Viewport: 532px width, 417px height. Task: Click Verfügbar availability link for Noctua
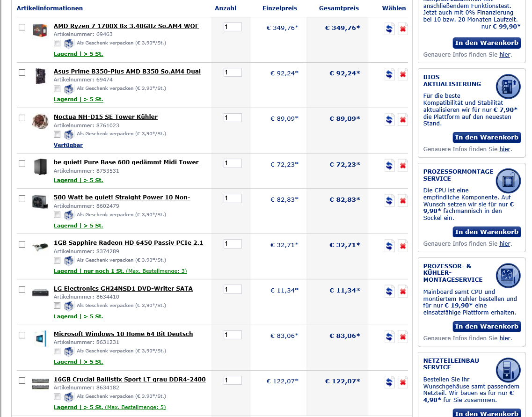[x=68, y=145]
